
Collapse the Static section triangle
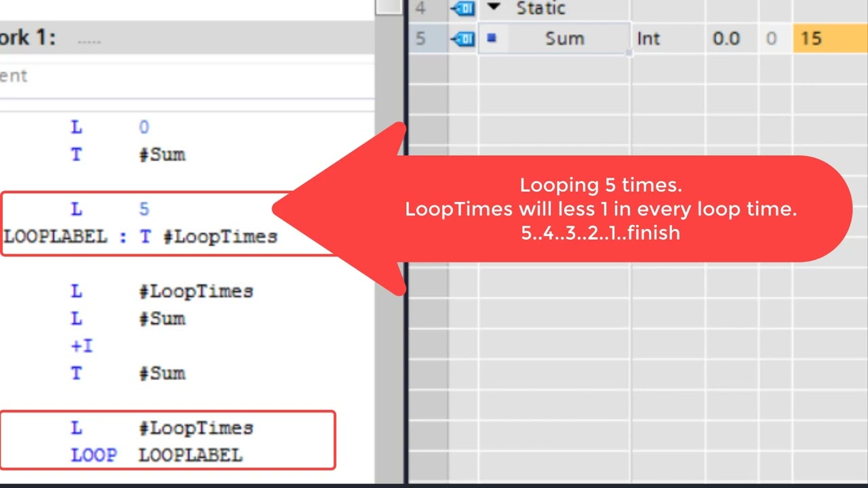click(x=493, y=7)
